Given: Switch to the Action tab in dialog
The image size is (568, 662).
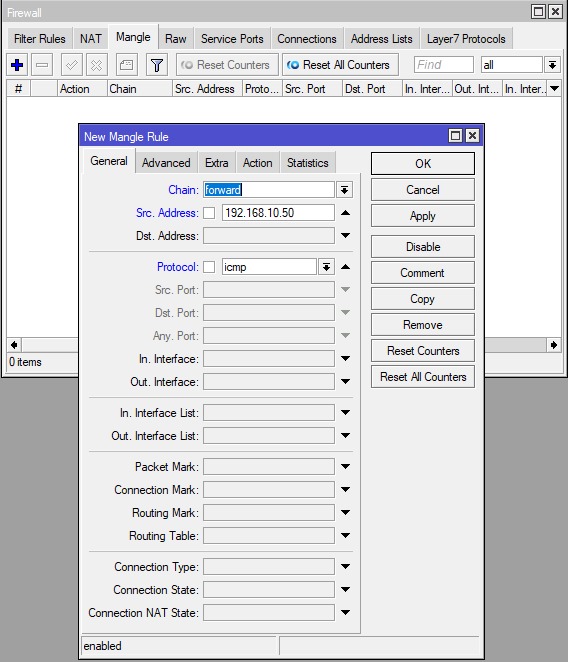Looking at the screenshot, I should pos(257,163).
